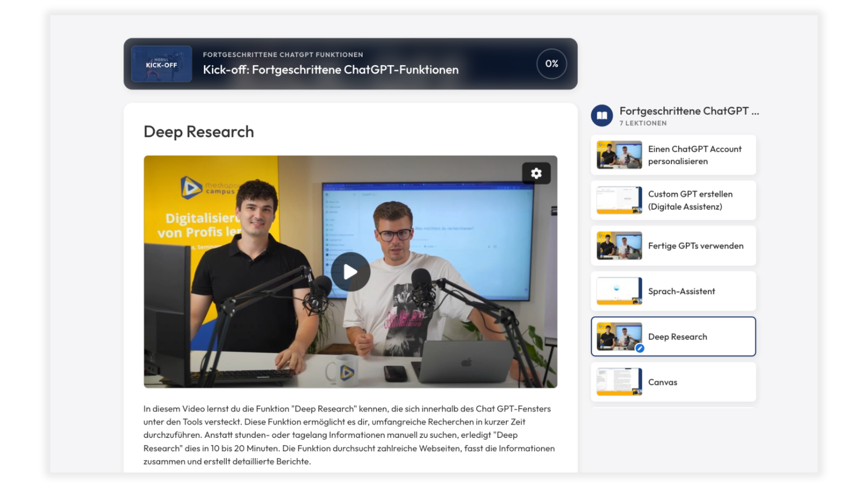Open lesson Fertige GPTs verwenden
The image size is (868, 488).
pos(673,246)
